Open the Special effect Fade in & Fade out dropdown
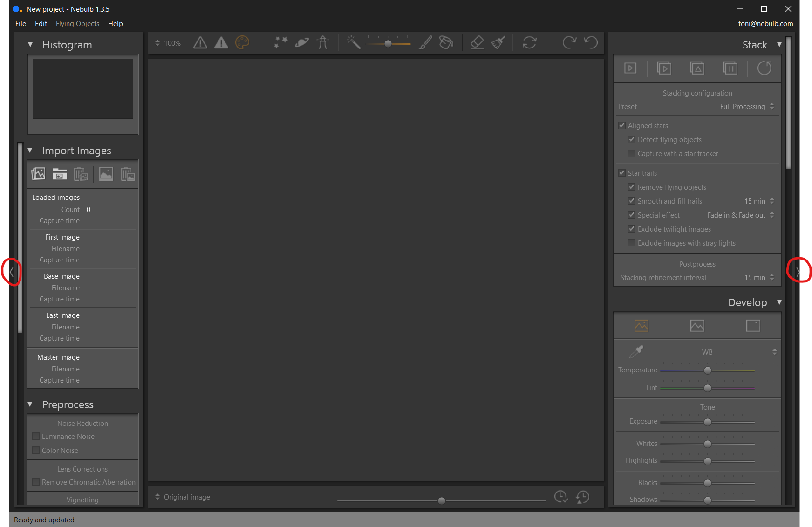This screenshot has height=527, width=812. coord(741,215)
